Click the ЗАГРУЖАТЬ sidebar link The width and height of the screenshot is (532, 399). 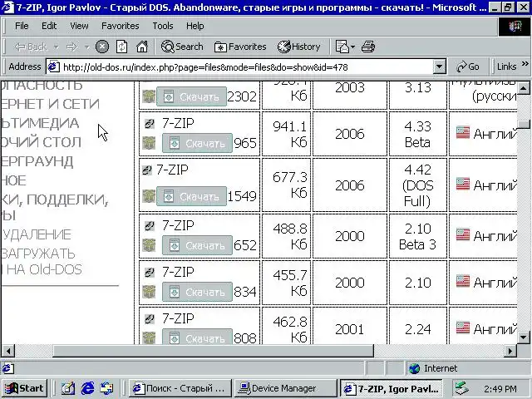click(38, 254)
